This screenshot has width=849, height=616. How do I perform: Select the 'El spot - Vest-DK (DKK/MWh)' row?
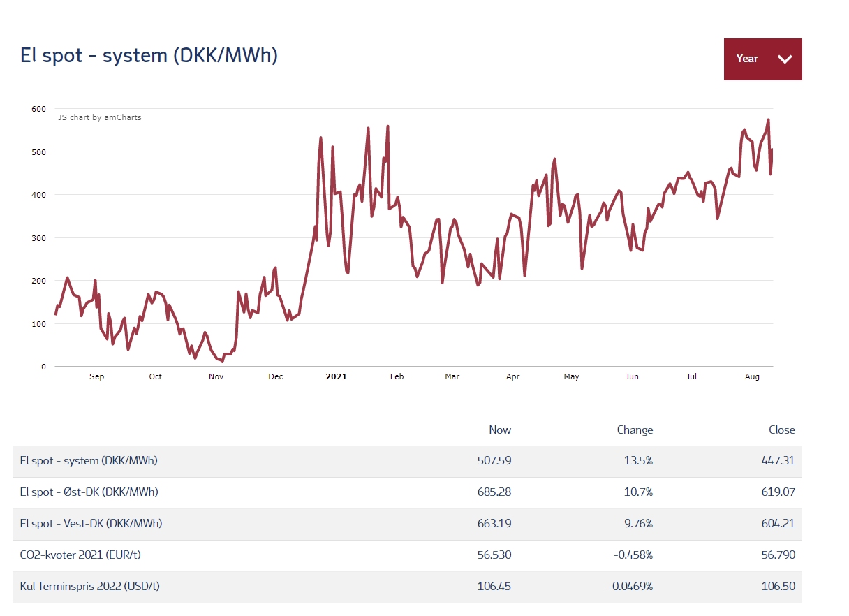91,523
